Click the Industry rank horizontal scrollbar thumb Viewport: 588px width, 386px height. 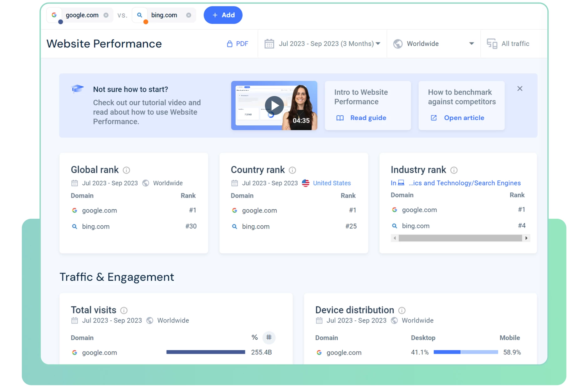pos(460,238)
